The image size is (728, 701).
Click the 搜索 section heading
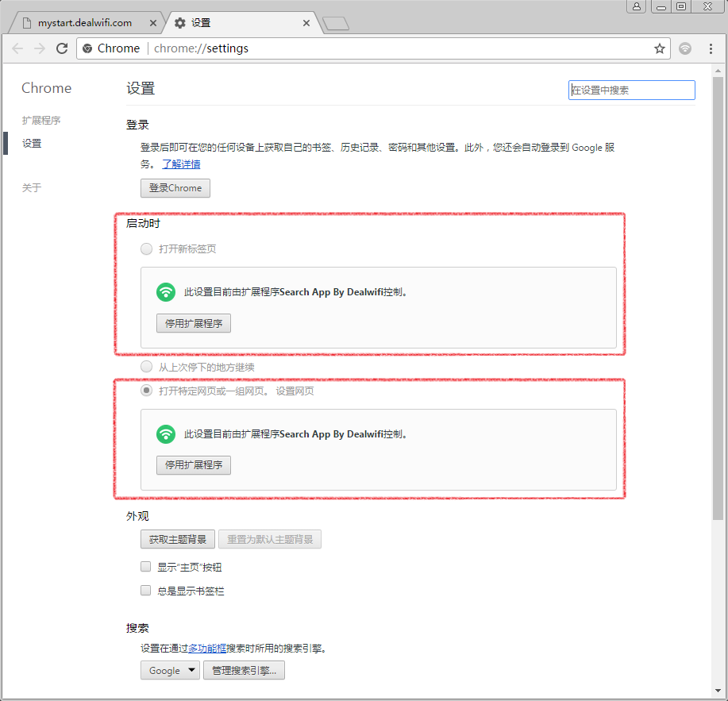click(137, 628)
